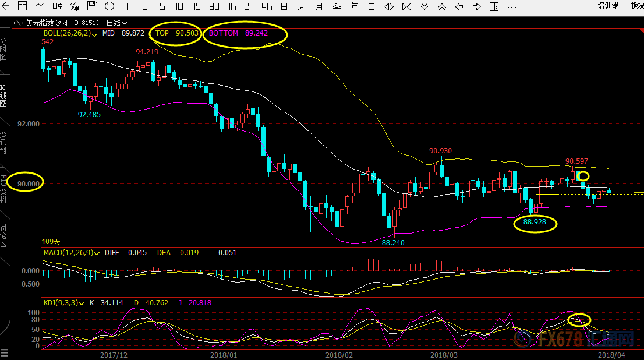Refresh the chart with circular arrow
The width and height of the screenshot is (644, 360).
(109, 6)
